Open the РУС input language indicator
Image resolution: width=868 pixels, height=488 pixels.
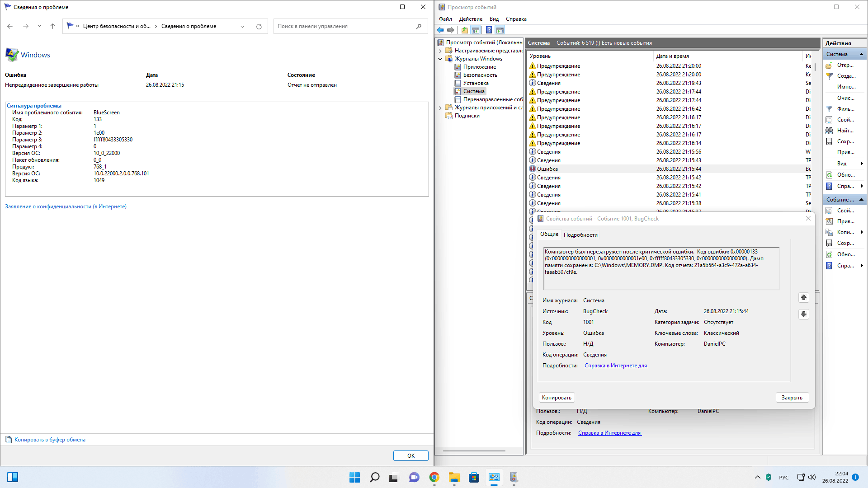click(784, 478)
